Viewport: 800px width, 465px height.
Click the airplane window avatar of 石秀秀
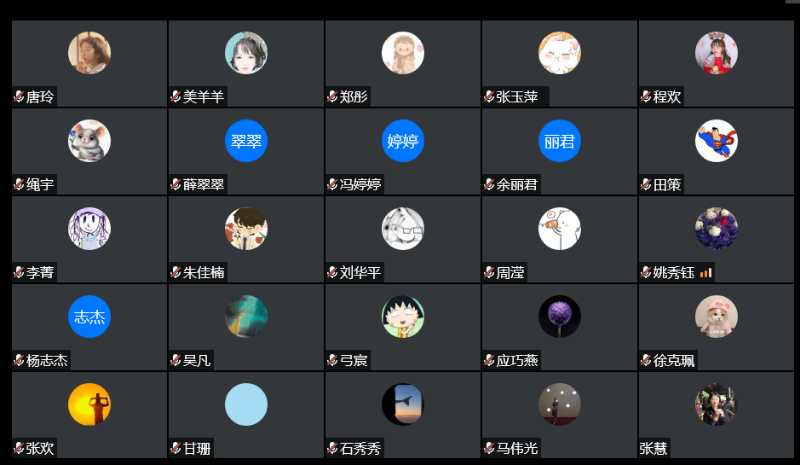click(x=403, y=404)
